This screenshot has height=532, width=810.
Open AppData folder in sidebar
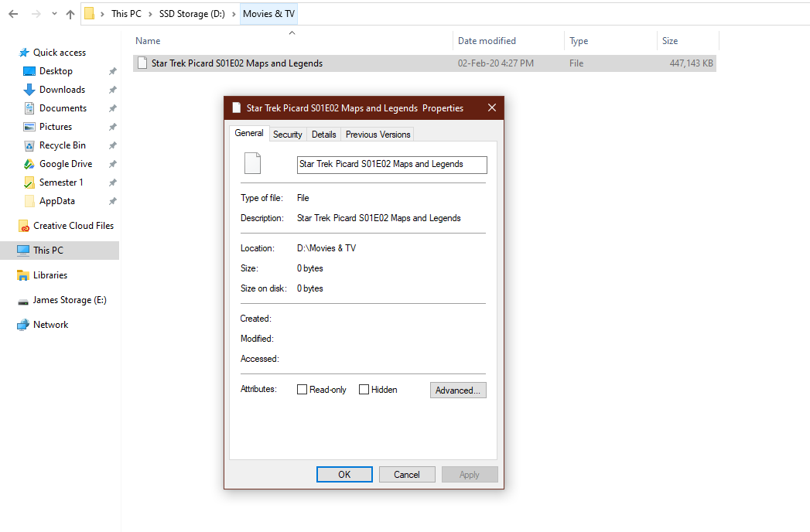pyautogui.click(x=56, y=201)
